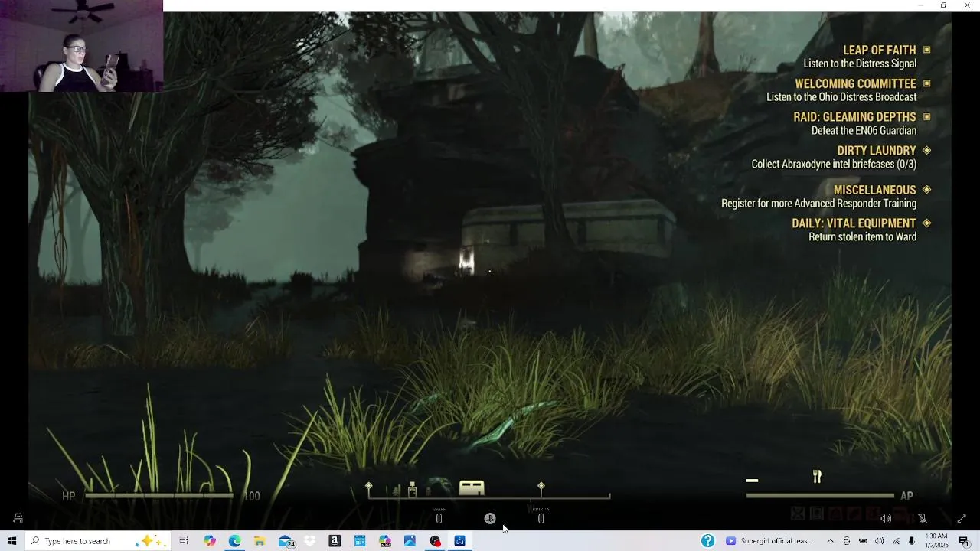Open the Photos app on the taskbar
The width and height of the screenshot is (980, 551).
(410, 541)
